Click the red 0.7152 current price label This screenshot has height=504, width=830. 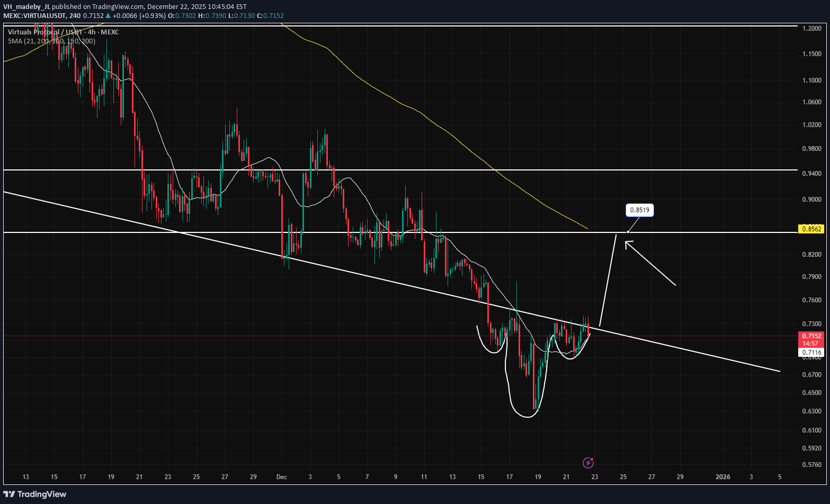pyautogui.click(x=812, y=336)
